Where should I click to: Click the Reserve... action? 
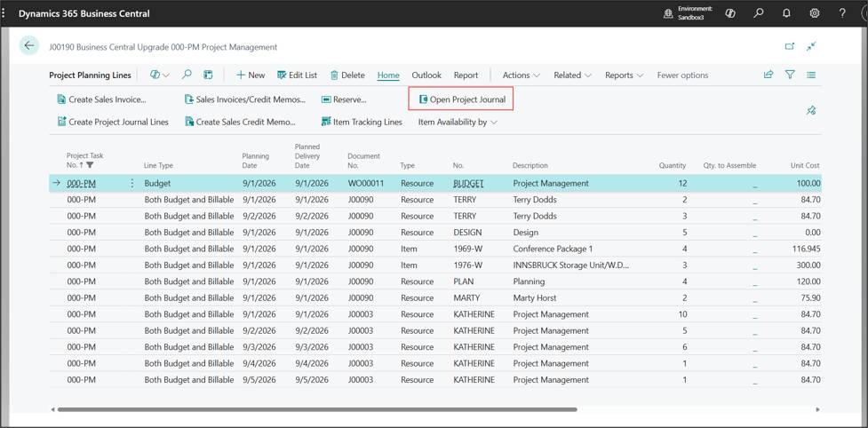[344, 99]
